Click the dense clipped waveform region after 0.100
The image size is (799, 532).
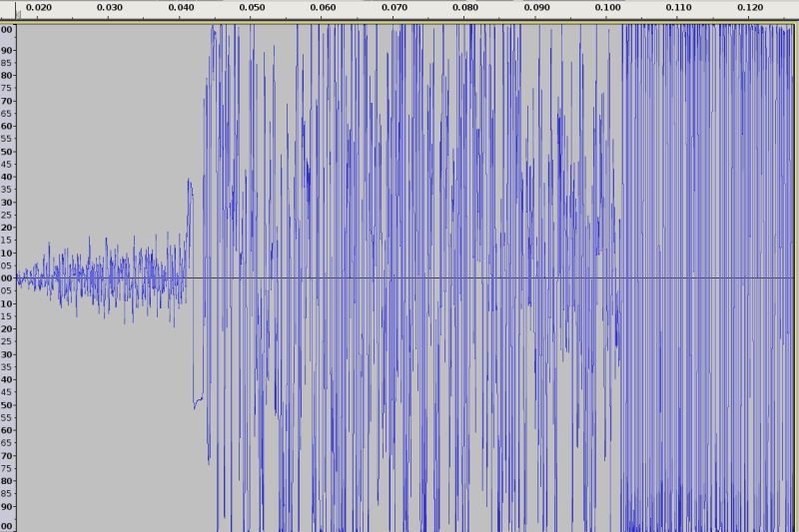pos(699,279)
